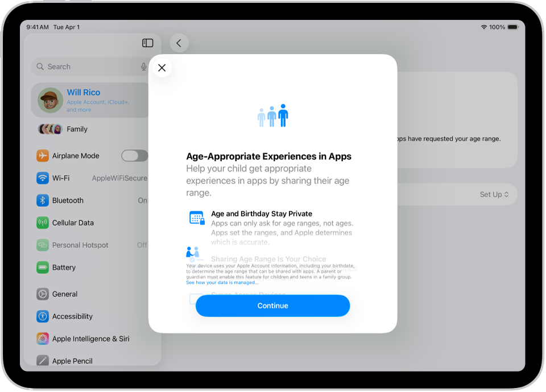This screenshot has height=392, width=546.
Task: Select the blue Wi-Fi icon
Action: 42,178
